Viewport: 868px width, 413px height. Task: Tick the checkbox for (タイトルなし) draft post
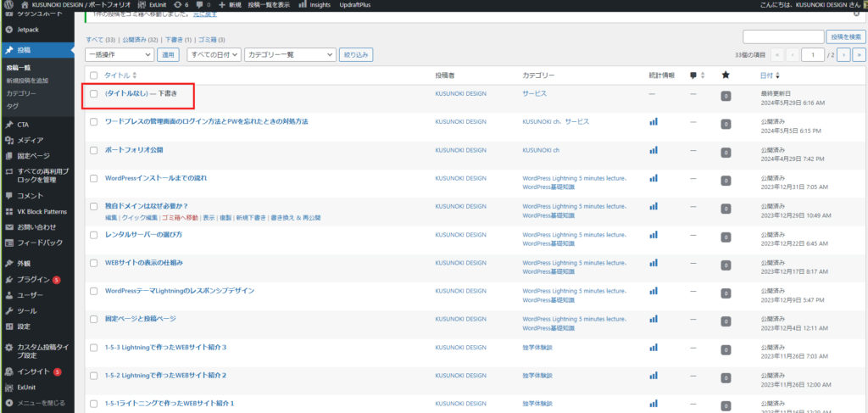pos(94,93)
